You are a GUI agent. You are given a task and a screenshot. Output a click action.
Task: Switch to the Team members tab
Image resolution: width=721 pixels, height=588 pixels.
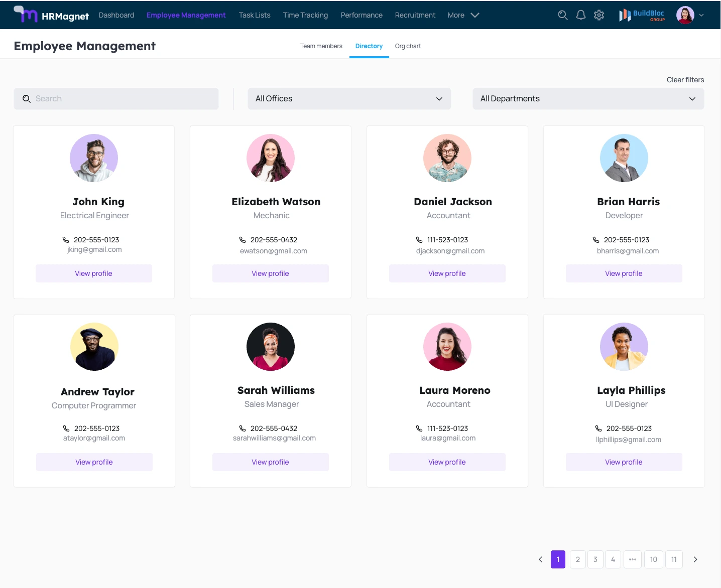321,46
